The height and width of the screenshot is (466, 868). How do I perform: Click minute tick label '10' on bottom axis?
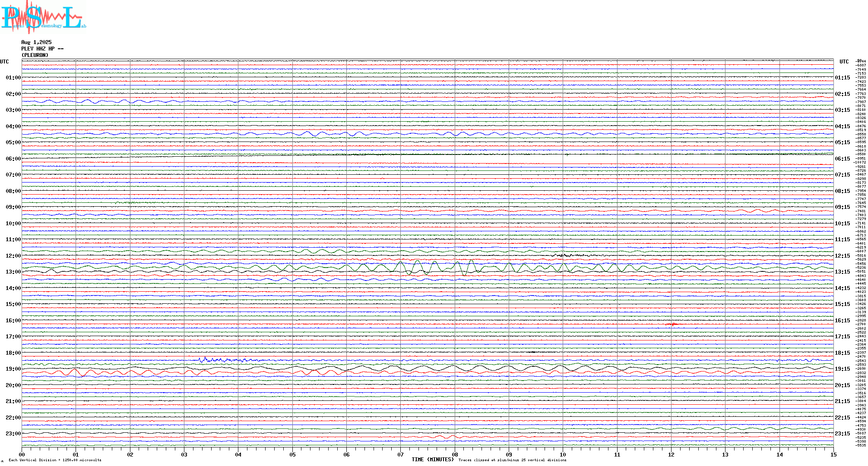pos(563,454)
